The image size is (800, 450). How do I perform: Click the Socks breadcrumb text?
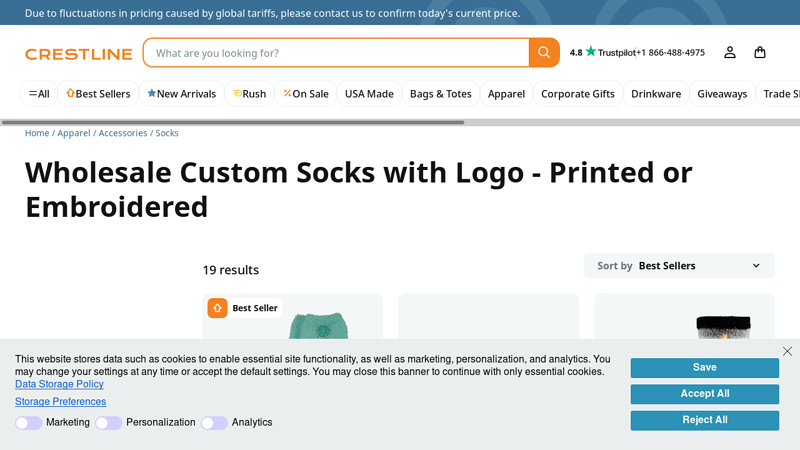[x=167, y=133]
